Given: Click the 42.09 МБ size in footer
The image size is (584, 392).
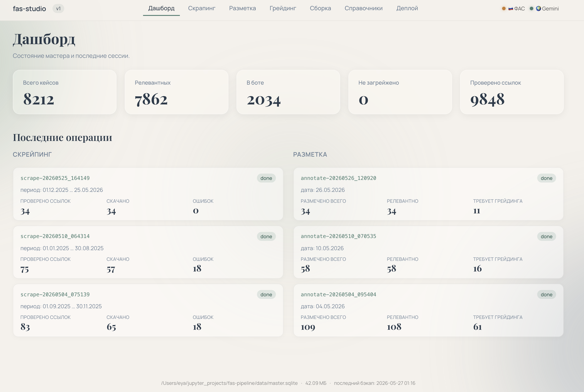Looking at the screenshot, I should click(316, 383).
